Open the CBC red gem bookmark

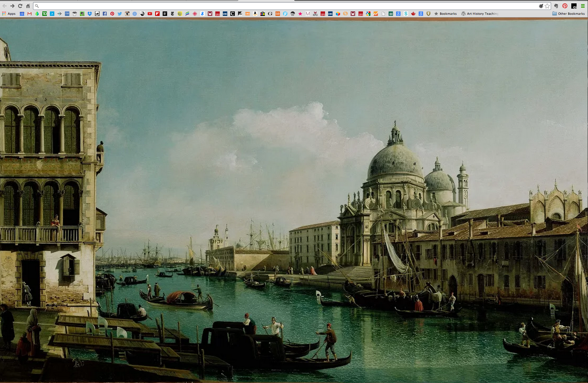195,14
